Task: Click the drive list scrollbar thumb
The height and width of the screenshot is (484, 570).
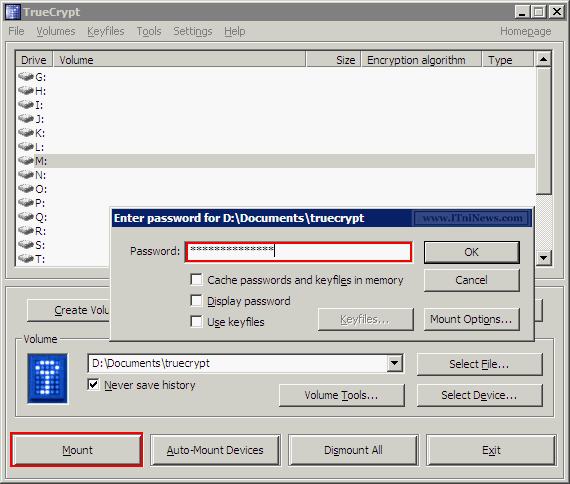Action: coord(543,130)
